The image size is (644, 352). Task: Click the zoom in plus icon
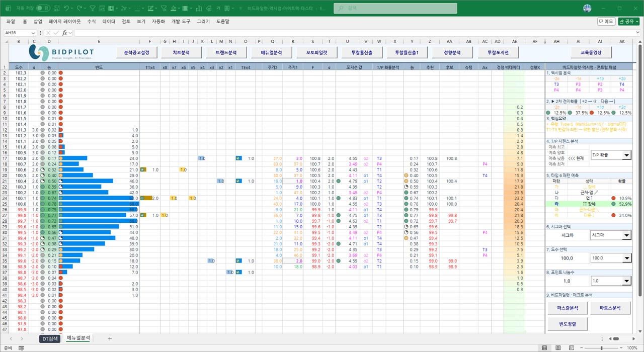[x=621, y=348]
